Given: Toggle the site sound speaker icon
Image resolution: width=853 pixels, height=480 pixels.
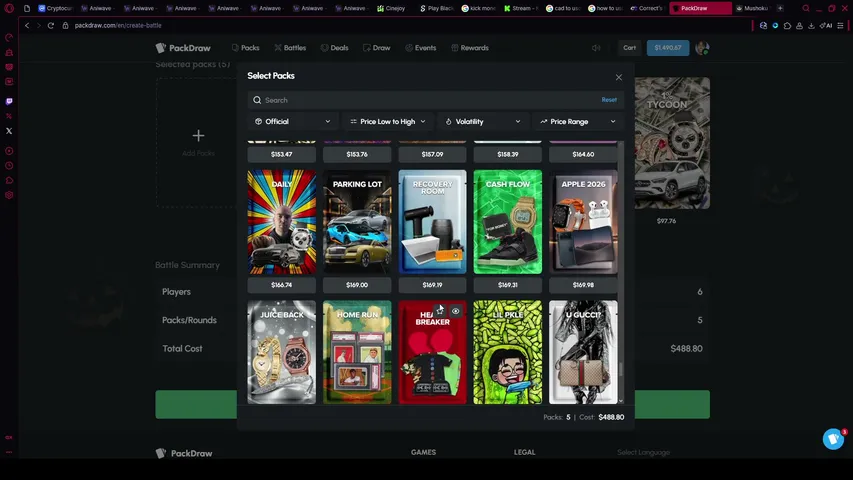Looking at the screenshot, I should tap(596, 48).
